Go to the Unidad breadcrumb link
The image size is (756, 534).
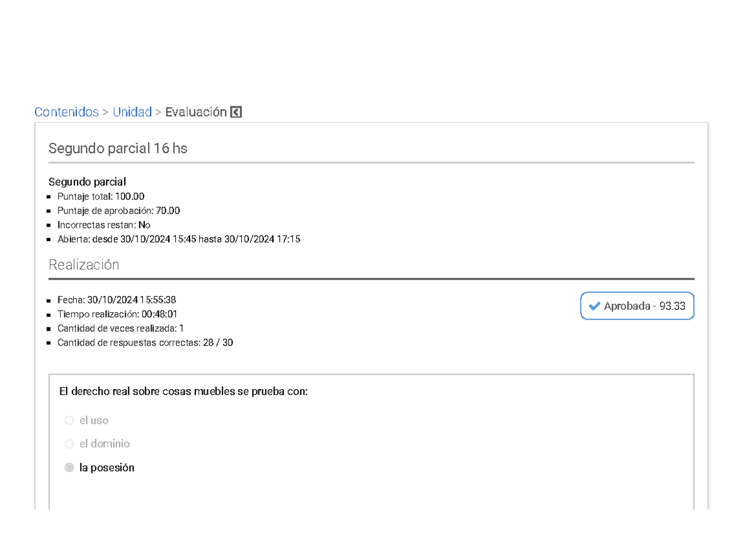coord(132,112)
